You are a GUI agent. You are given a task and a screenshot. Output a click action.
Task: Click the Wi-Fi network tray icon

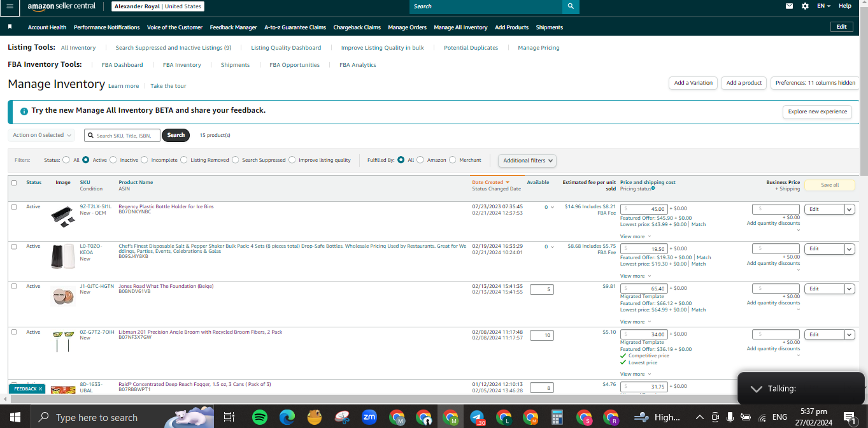(x=762, y=417)
